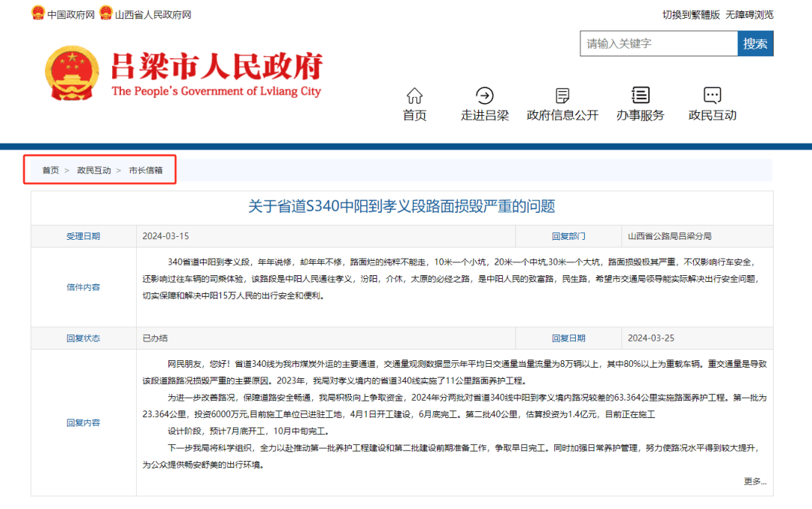Click The People's Government of Lvliang City text

coord(217,91)
